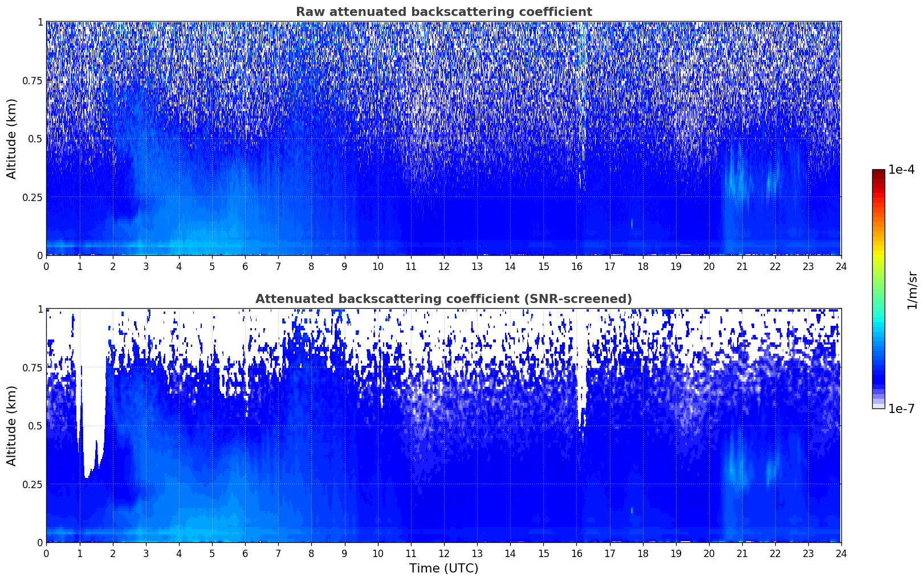
Task: Click tick label '18' on top plot time axis
Action: (642, 266)
